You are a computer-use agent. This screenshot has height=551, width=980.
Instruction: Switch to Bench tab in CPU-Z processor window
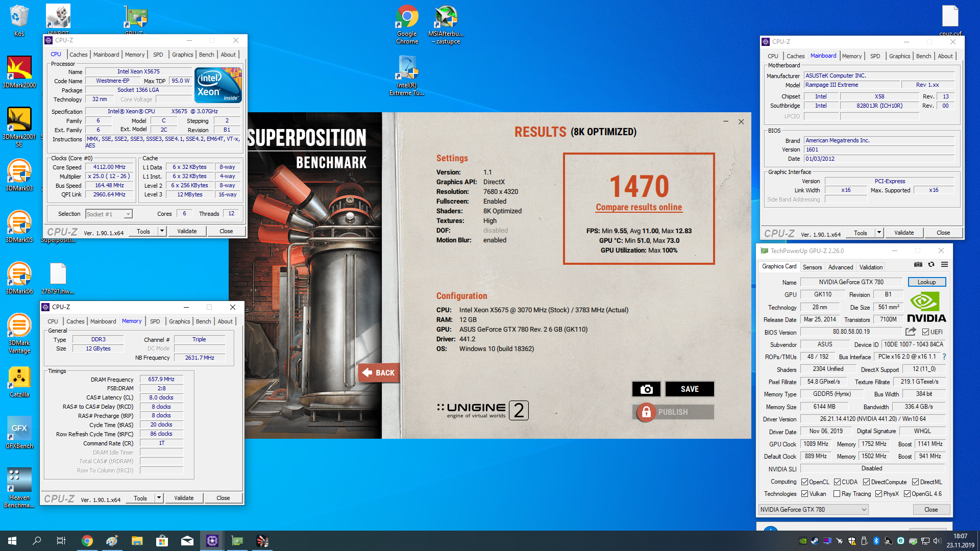(x=206, y=55)
